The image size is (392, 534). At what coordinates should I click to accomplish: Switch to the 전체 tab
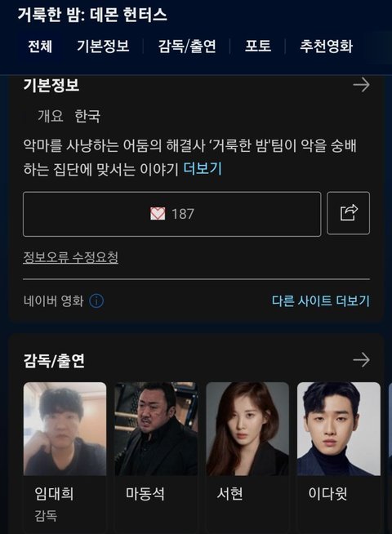[40, 47]
